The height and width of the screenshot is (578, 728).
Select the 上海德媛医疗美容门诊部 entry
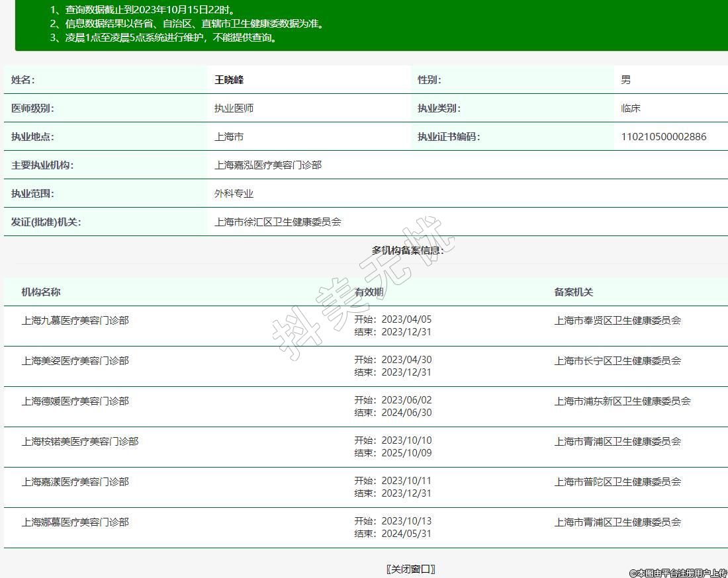[75, 401]
